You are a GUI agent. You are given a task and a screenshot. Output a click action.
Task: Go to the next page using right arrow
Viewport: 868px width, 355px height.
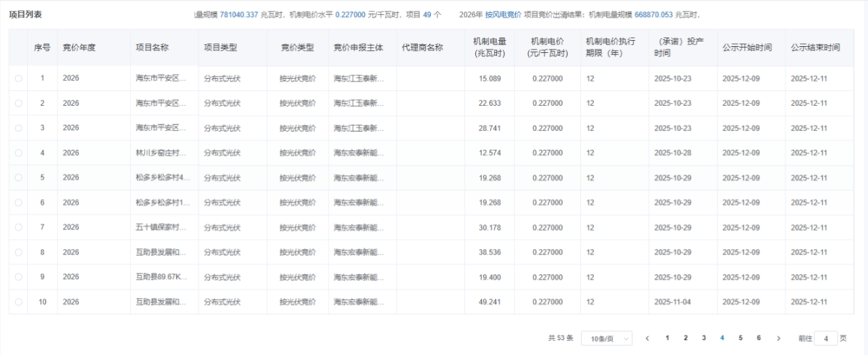778,338
